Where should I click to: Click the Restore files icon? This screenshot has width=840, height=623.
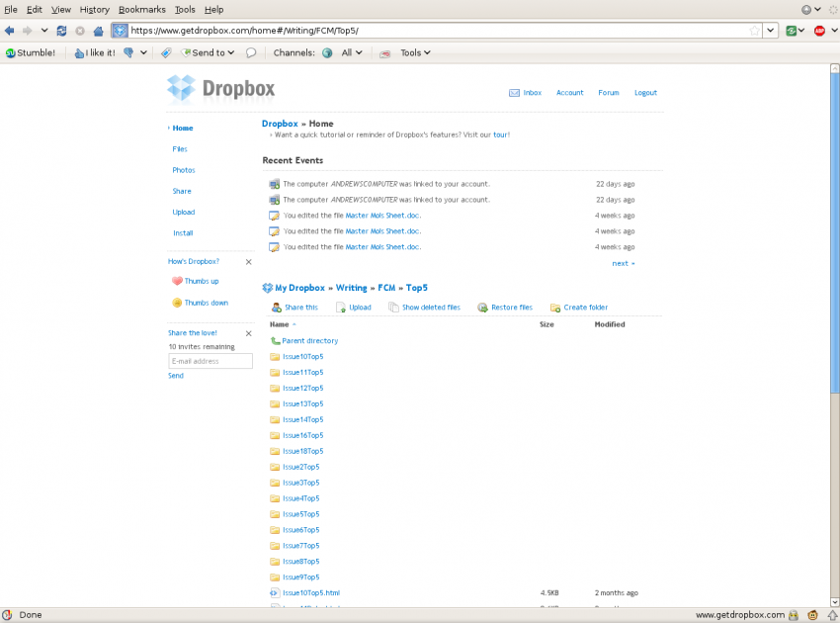(x=482, y=308)
